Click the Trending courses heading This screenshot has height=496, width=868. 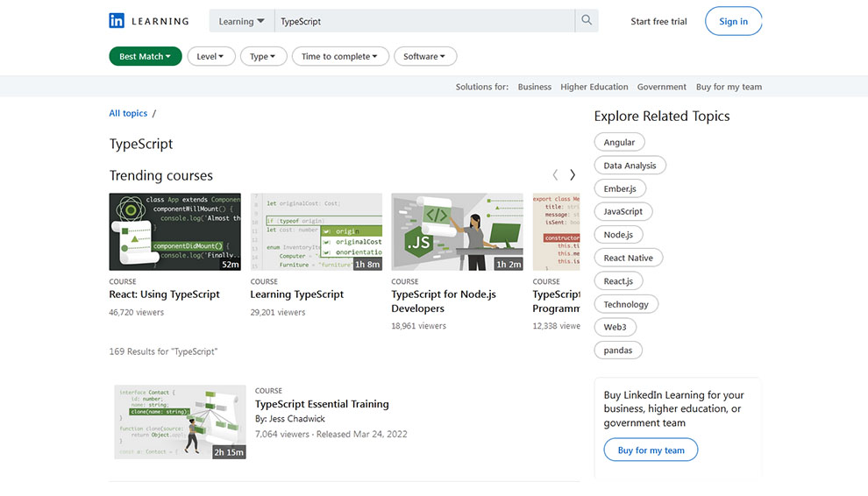(161, 175)
